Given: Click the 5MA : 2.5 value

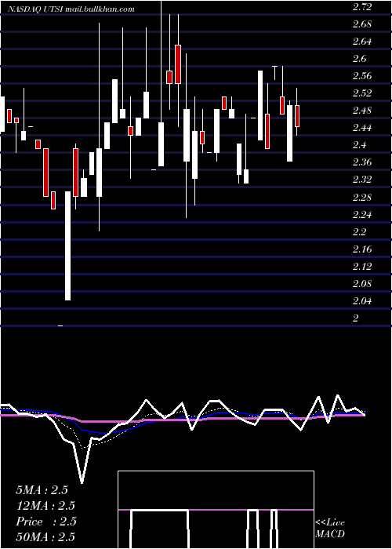Looking at the screenshot, I should tap(42, 490).
